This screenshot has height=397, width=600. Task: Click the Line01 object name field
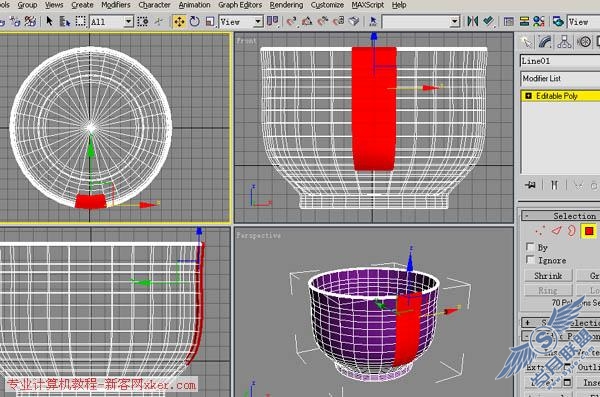click(560, 61)
